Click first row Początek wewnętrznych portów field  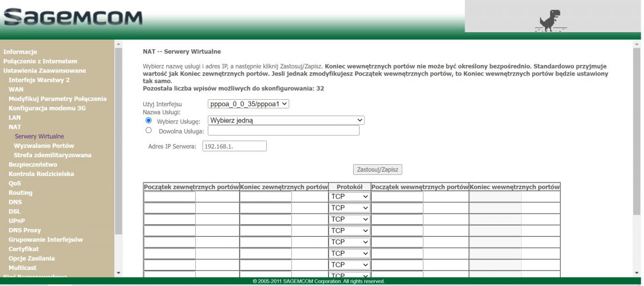coord(397,196)
